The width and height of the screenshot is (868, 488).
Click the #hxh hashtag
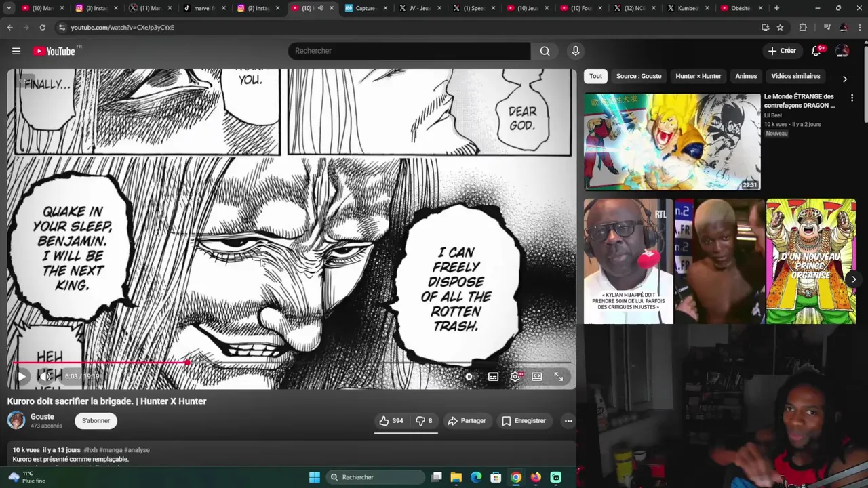point(90,450)
